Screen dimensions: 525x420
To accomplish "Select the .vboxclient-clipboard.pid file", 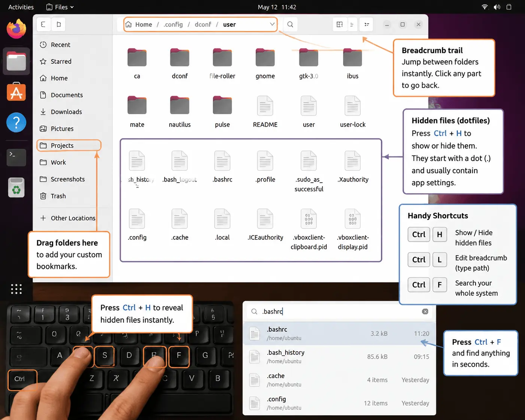I will 309,229.
